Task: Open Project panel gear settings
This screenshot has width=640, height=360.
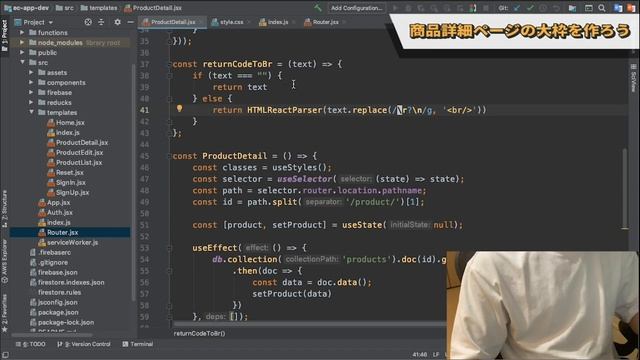Action: (x=118, y=22)
